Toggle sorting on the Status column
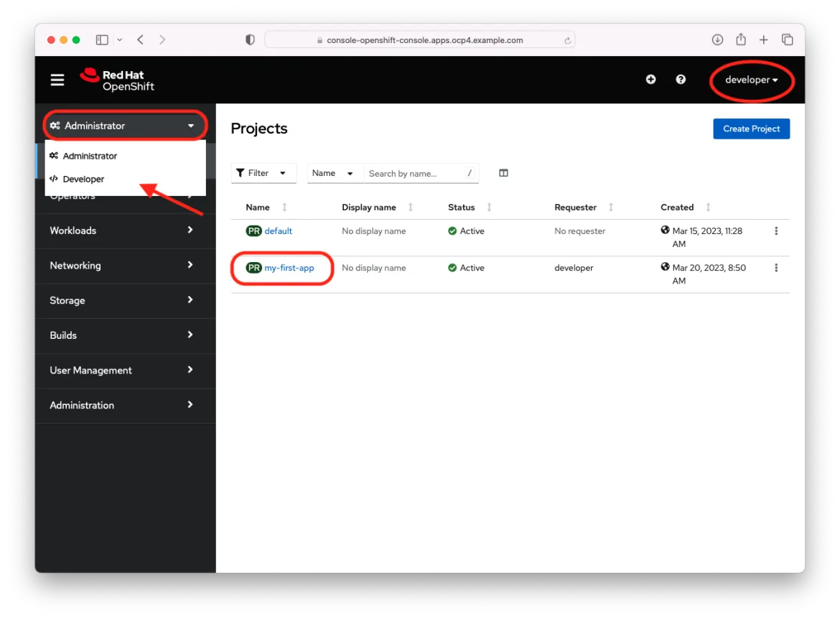The height and width of the screenshot is (619, 840). coord(487,207)
